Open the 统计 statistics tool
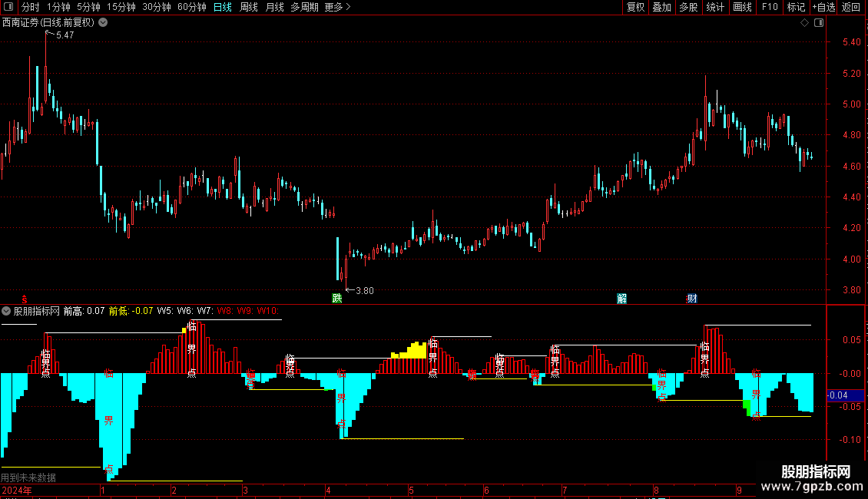 (x=715, y=7)
